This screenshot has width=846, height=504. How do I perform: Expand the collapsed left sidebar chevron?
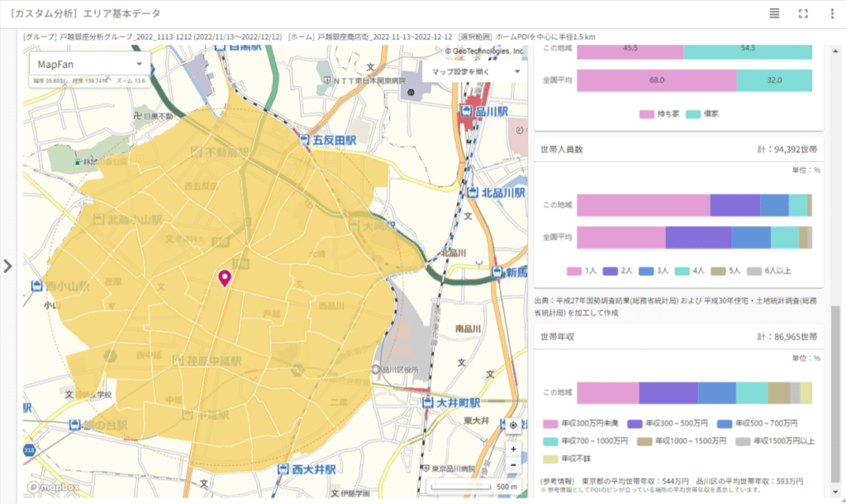[x=7, y=266]
